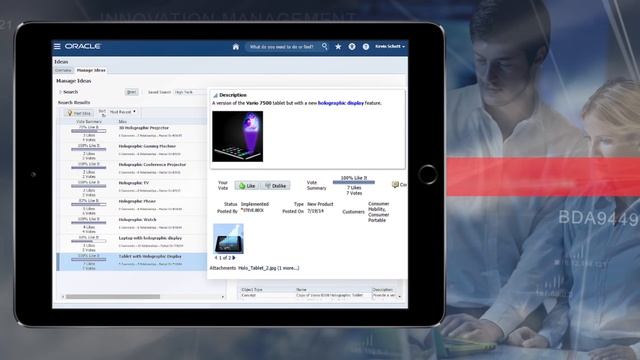Go to previous attachment arrow
Viewport: 640px width, 360px height.
click(x=216, y=258)
